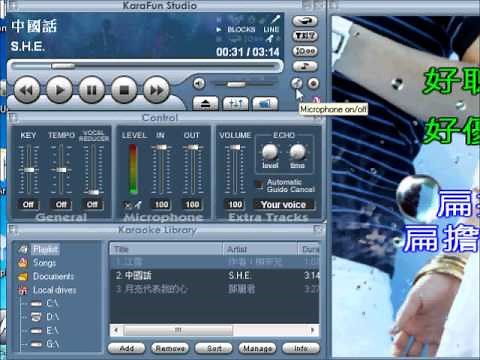Sort the list by the Title column header
This screenshot has width=480, height=360.
click(x=166, y=249)
